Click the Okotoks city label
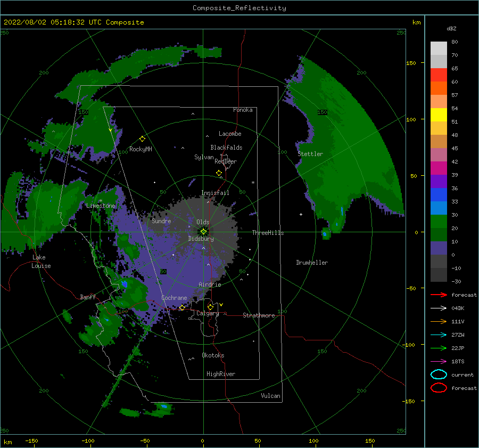Screen dimensions: 479x448 (x=213, y=355)
